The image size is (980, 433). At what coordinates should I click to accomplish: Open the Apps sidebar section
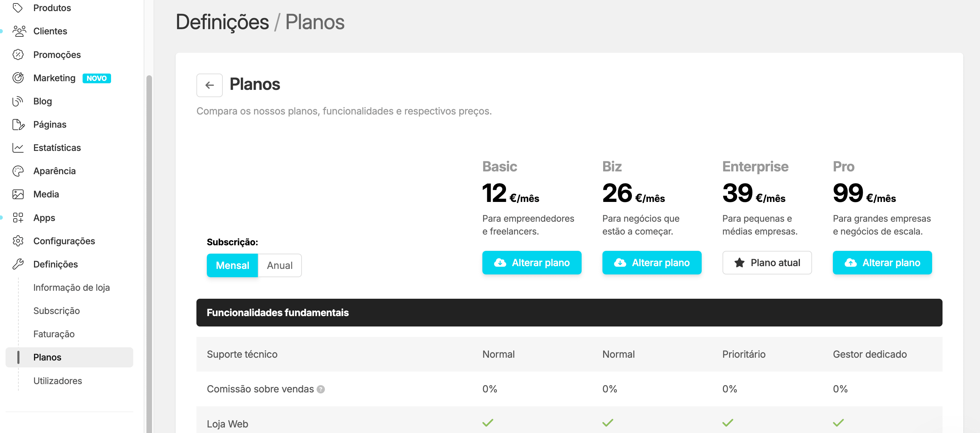(44, 218)
